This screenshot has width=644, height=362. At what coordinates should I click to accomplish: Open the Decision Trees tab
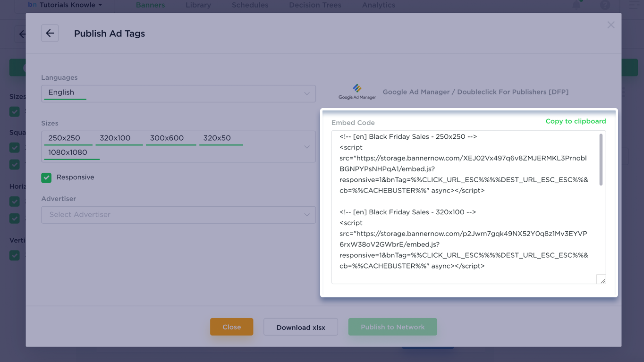(315, 5)
